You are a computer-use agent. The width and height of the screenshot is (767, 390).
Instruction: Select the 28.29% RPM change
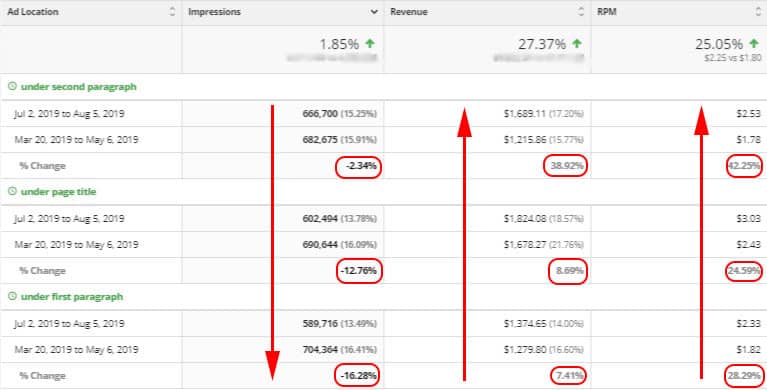[744, 376]
